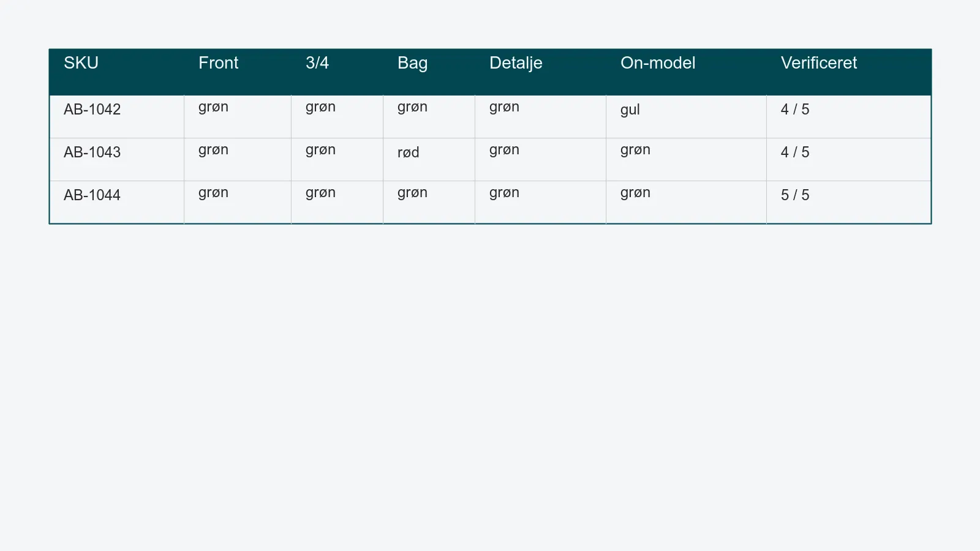Click the Front cell of AB-1043
Screen dimensions: 980x551
tap(238, 159)
